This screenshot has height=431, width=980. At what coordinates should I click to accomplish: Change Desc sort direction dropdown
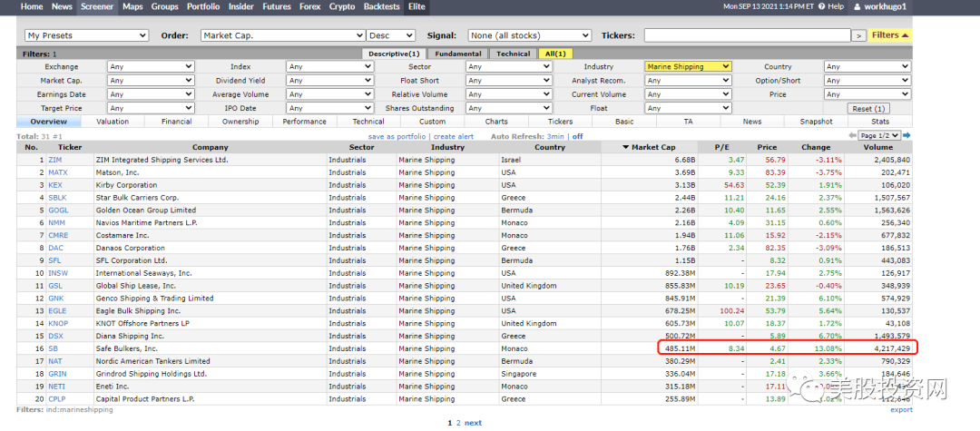pyautogui.click(x=391, y=36)
